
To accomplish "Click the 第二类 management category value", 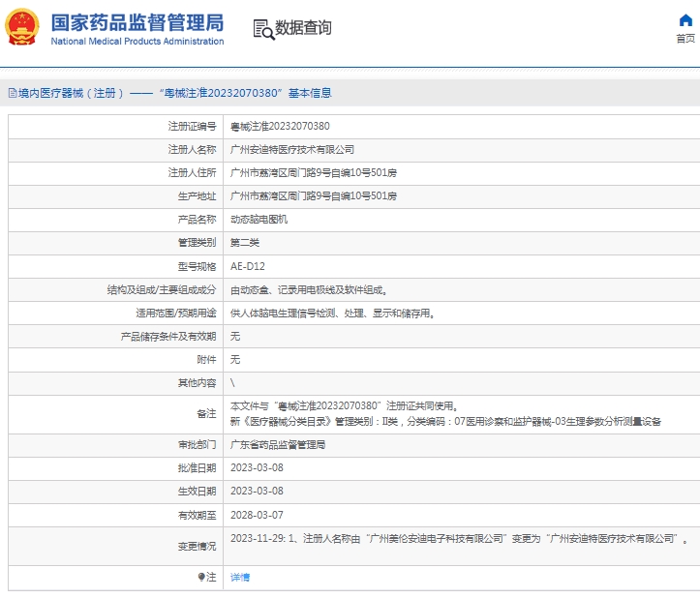I will click(245, 242).
